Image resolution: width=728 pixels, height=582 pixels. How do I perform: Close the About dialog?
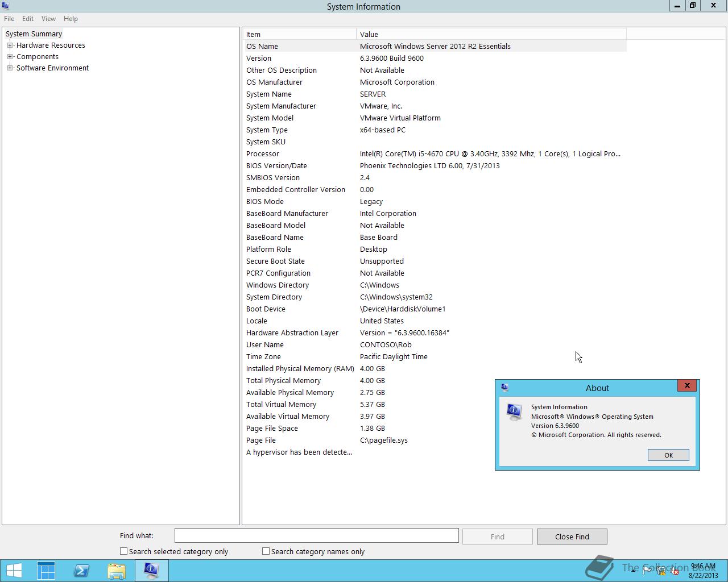tap(687, 385)
